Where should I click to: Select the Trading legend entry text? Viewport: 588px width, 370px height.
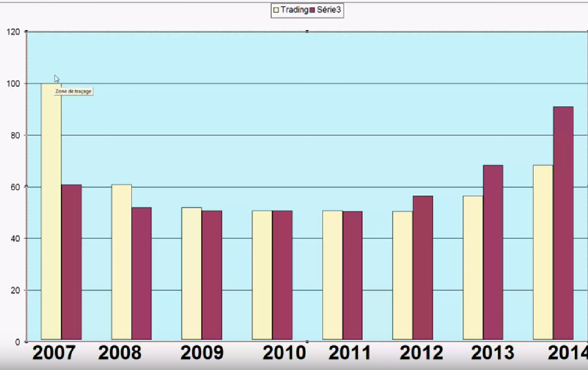click(x=295, y=10)
